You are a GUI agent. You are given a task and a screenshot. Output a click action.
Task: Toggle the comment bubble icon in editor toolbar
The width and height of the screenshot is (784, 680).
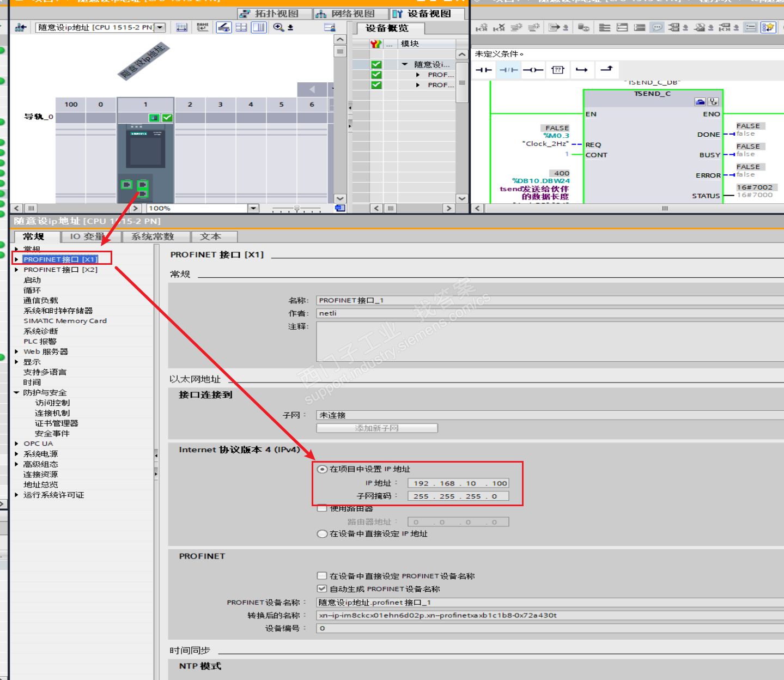(x=658, y=27)
